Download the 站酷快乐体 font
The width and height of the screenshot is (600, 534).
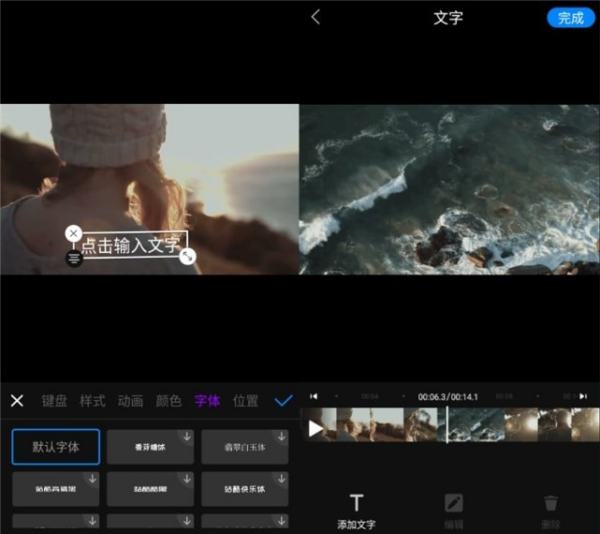(x=281, y=479)
